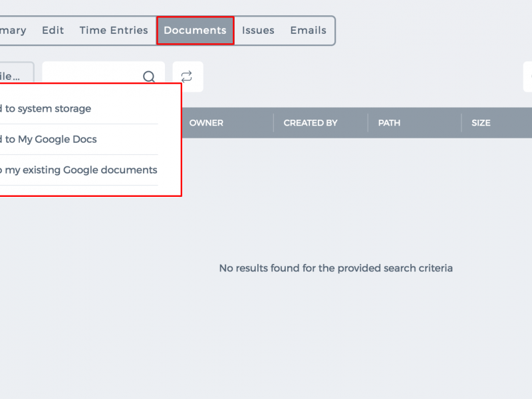Sort by the SIZE column header
Screen dimensions: 532x399
tap(481, 123)
